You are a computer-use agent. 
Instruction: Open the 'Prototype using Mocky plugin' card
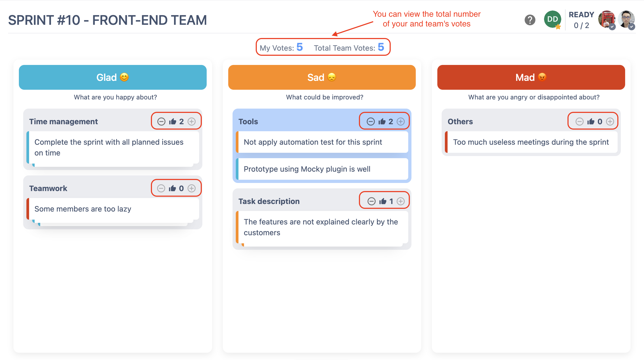click(322, 169)
